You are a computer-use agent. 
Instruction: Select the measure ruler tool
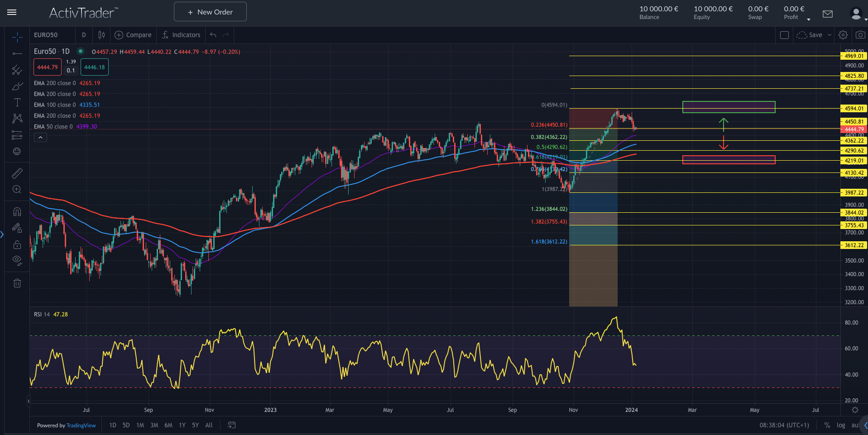click(17, 173)
